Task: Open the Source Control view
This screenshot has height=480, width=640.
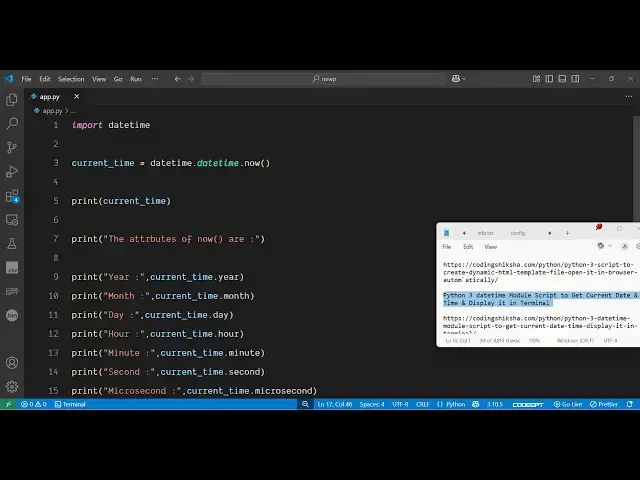Action: tap(12, 147)
